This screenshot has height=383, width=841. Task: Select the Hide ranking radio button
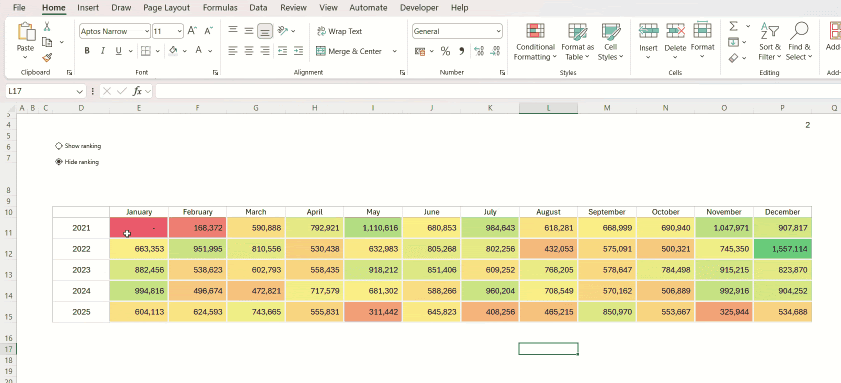coord(58,161)
